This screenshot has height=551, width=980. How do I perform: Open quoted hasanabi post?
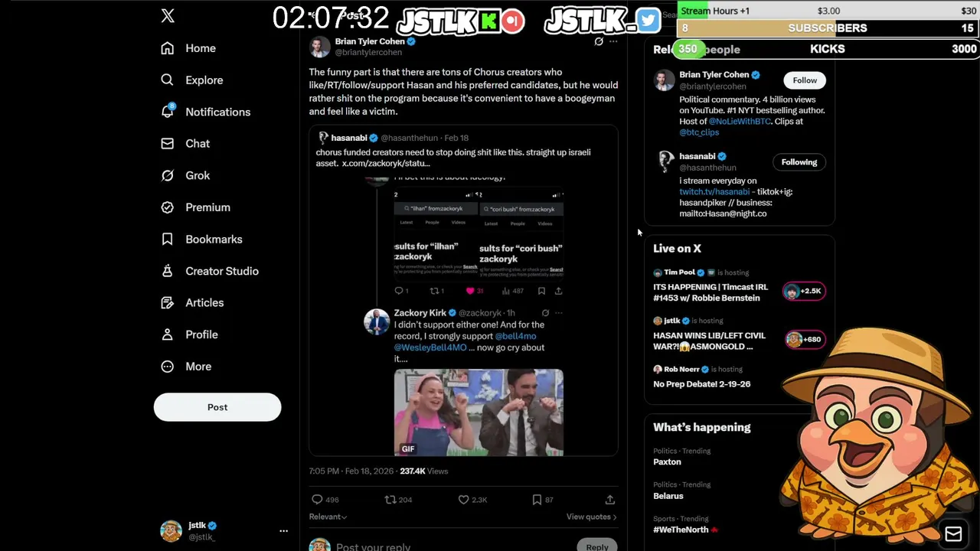[x=463, y=291]
